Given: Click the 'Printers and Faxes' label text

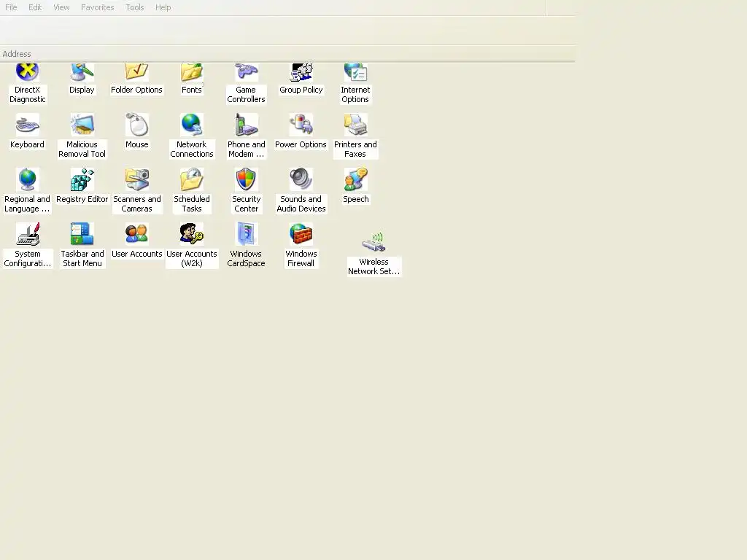Looking at the screenshot, I should (355, 149).
